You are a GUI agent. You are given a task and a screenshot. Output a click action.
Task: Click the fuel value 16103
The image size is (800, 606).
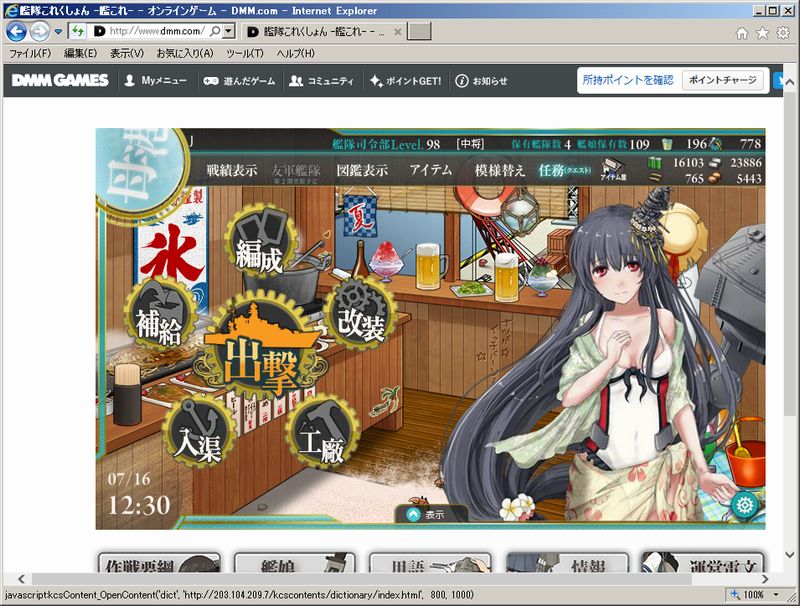point(688,163)
